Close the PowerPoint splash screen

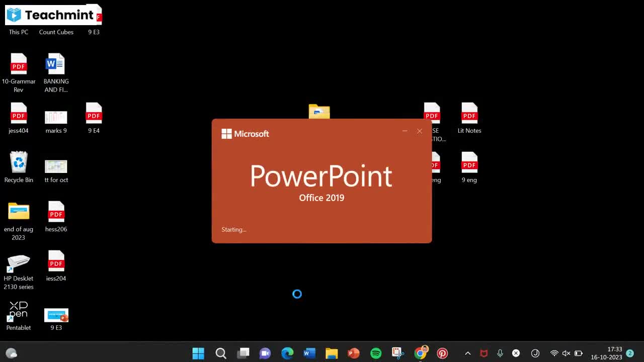pos(420,131)
